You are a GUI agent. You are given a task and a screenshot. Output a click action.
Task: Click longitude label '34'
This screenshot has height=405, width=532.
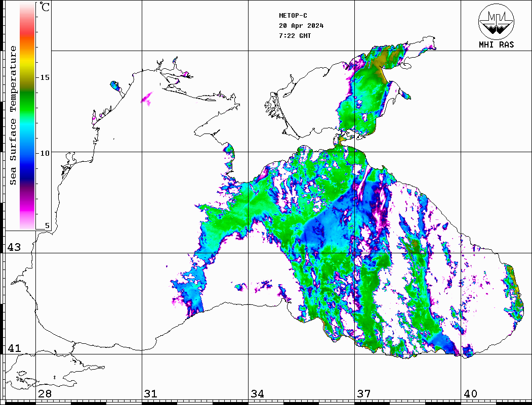pyautogui.click(x=258, y=393)
